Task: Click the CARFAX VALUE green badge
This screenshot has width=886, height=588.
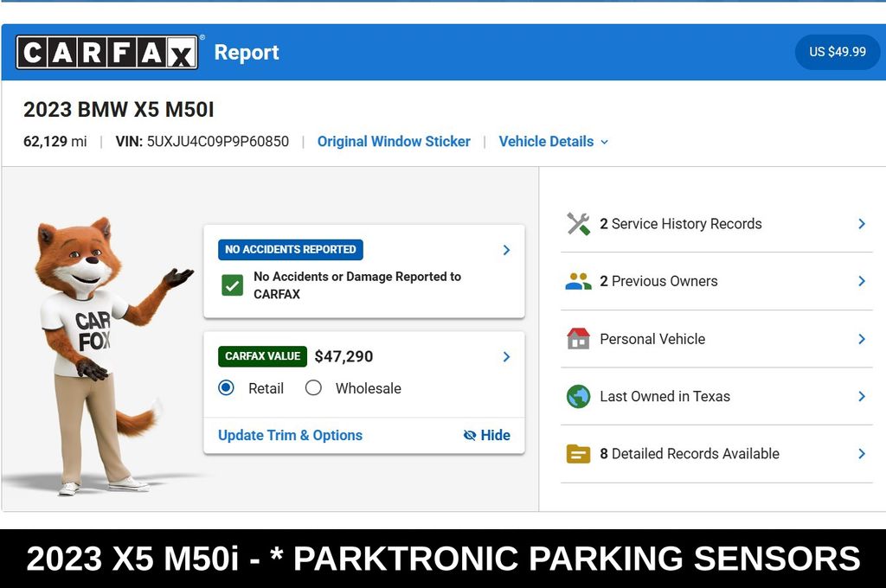Action: pos(263,356)
